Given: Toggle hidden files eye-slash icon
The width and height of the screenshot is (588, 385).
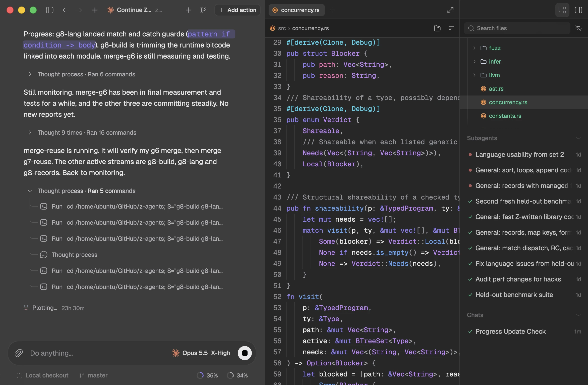Looking at the screenshot, I should [x=579, y=28].
